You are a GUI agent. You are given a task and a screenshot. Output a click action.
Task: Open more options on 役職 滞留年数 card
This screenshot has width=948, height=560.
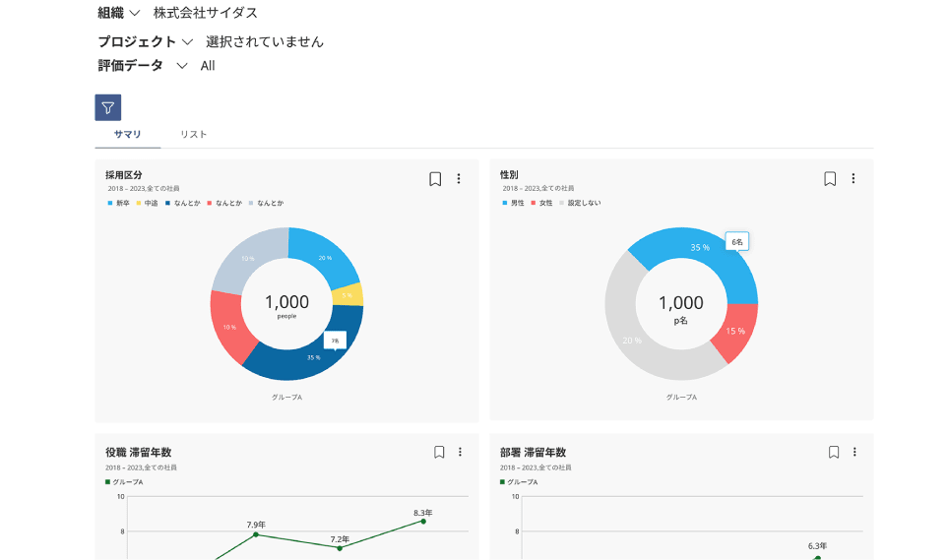point(460,452)
